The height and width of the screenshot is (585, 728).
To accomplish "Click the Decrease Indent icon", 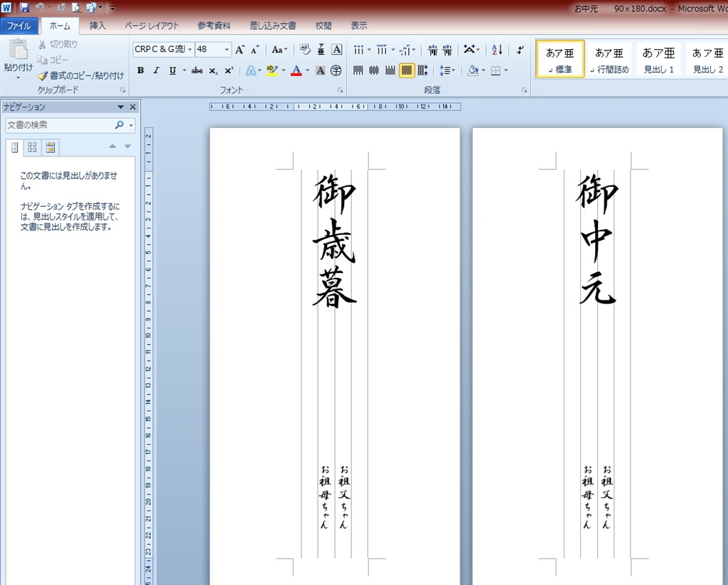I will coord(432,50).
